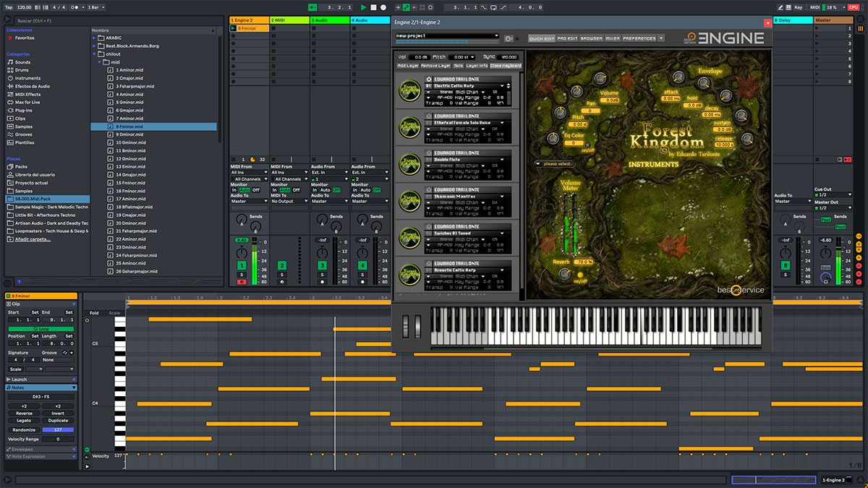Screen dimensions: 868x488
Task: Launch the 8 Fminor clip
Action: [x=233, y=28]
